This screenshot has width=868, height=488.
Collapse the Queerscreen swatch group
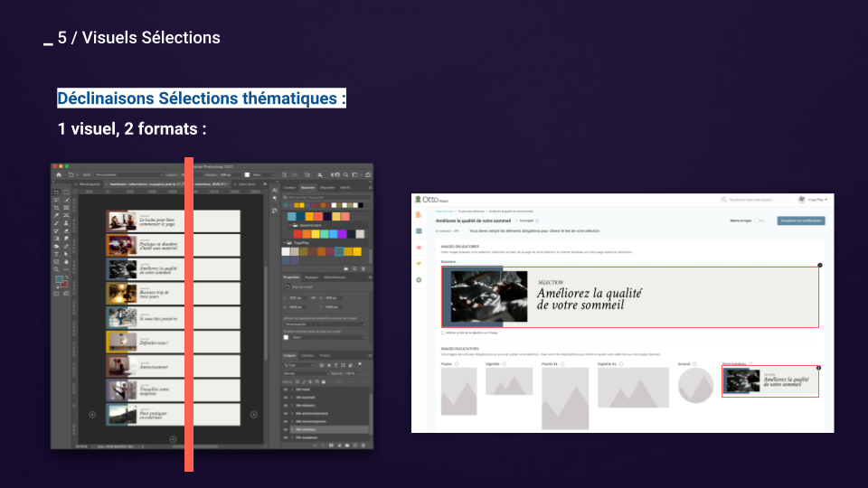tap(290, 225)
